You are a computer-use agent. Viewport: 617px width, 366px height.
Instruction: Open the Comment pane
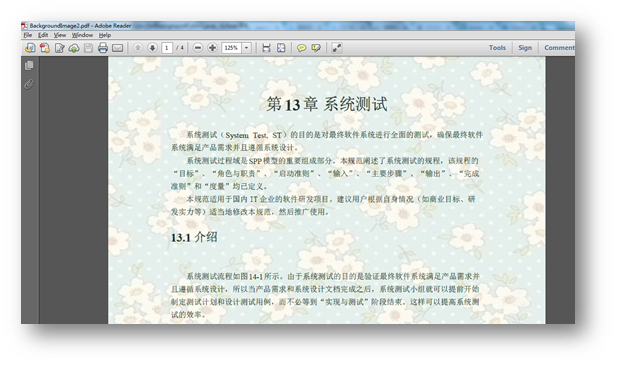pyautogui.click(x=559, y=48)
